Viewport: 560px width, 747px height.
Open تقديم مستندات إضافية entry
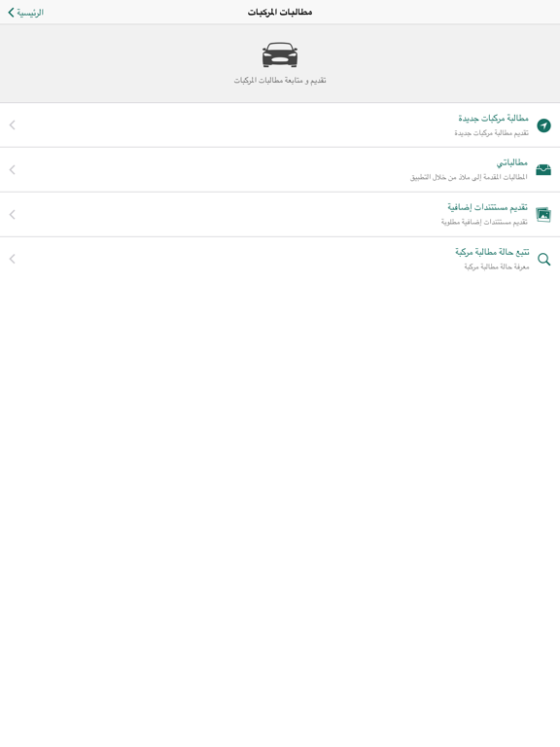point(280,214)
